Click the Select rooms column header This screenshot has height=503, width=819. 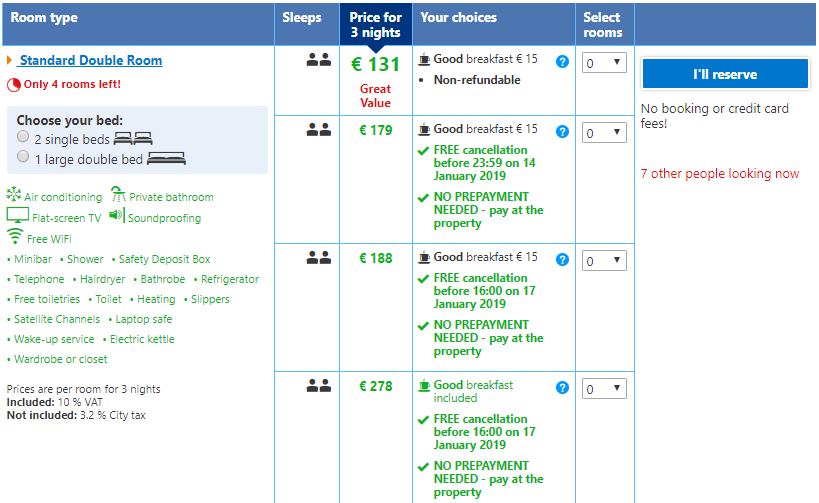[602, 24]
